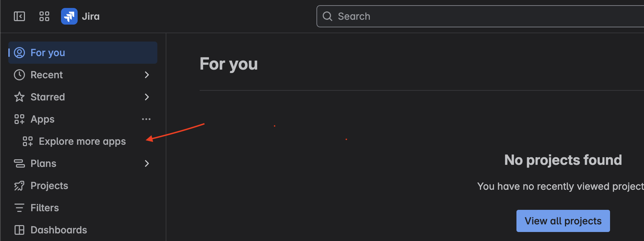Screen dimensions: 644x241
Task: Expand the Recent section
Action: [x=147, y=74]
